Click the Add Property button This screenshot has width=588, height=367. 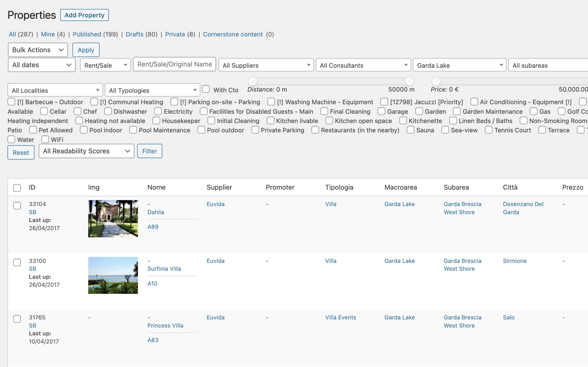point(84,15)
